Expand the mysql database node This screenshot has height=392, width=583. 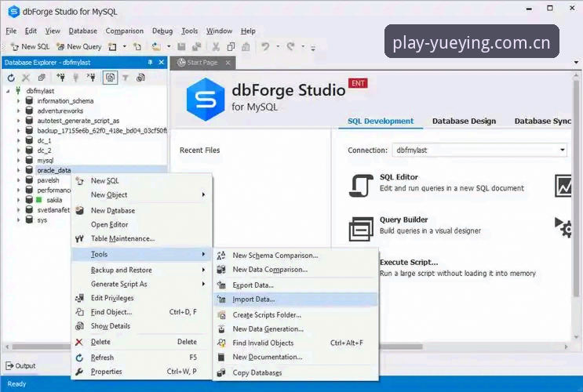(x=18, y=160)
